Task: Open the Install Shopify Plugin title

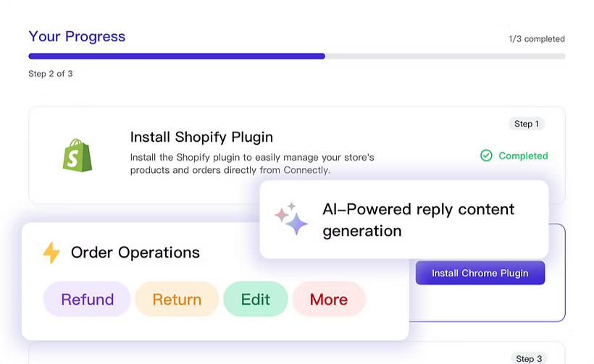Action: (x=201, y=137)
